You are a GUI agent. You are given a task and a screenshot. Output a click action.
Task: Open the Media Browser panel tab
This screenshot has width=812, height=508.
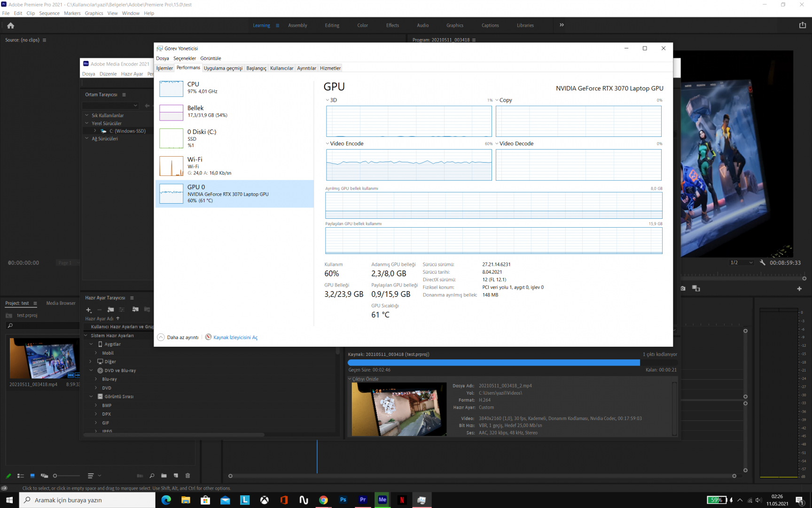61,303
